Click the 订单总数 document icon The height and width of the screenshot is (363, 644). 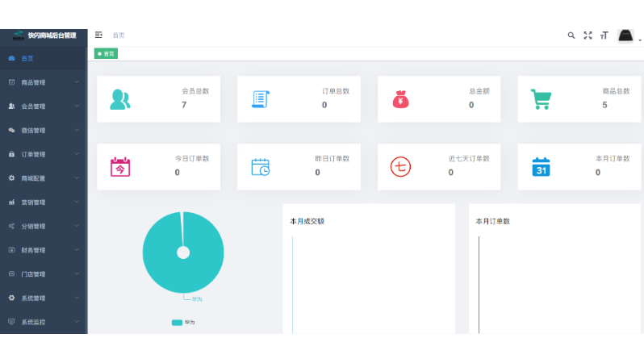[260, 99]
